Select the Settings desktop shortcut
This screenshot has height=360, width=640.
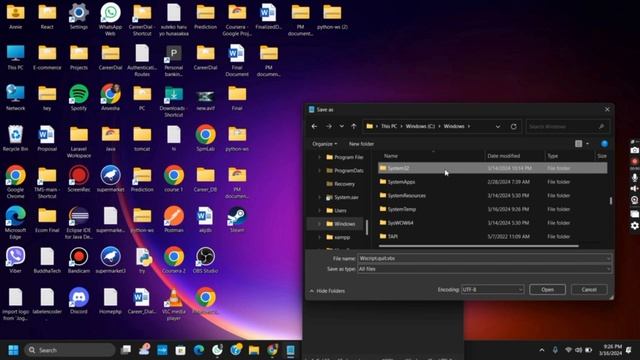tap(79, 16)
